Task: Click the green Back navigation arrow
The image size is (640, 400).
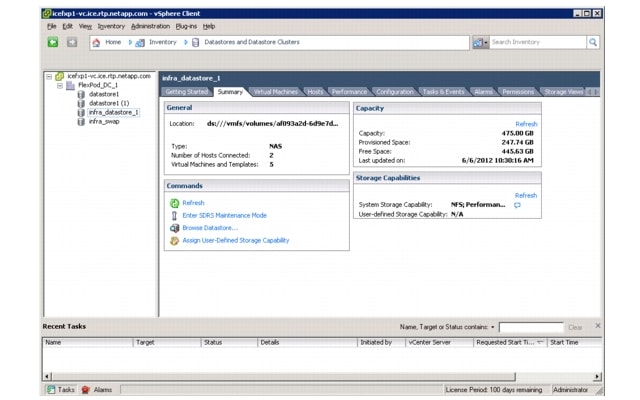Action: [x=53, y=42]
